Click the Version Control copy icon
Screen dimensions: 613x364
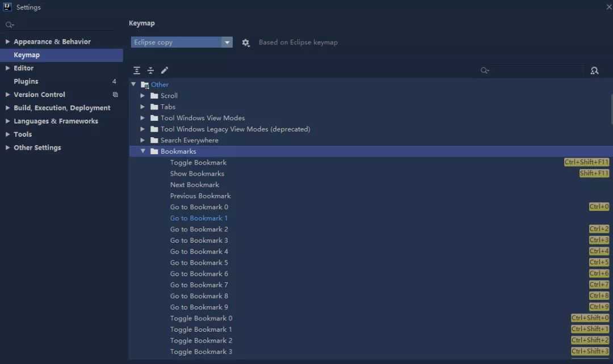point(115,95)
